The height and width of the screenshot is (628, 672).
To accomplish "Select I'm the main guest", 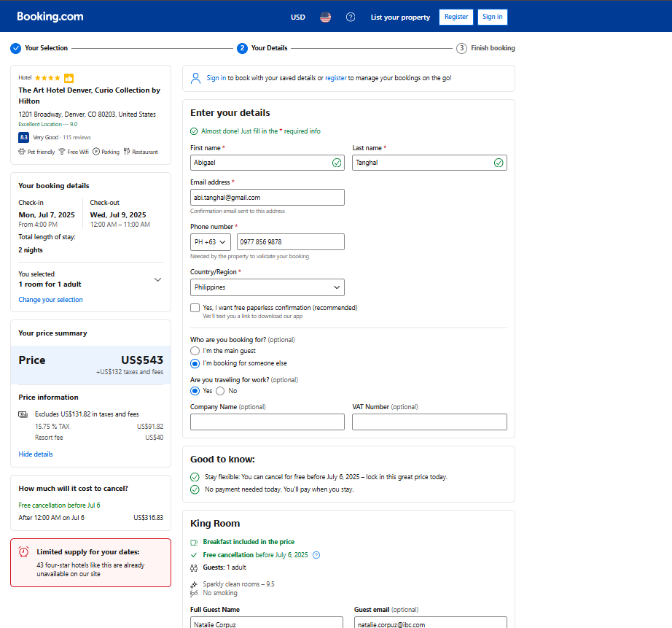I will pyautogui.click(x=195, y=351).
